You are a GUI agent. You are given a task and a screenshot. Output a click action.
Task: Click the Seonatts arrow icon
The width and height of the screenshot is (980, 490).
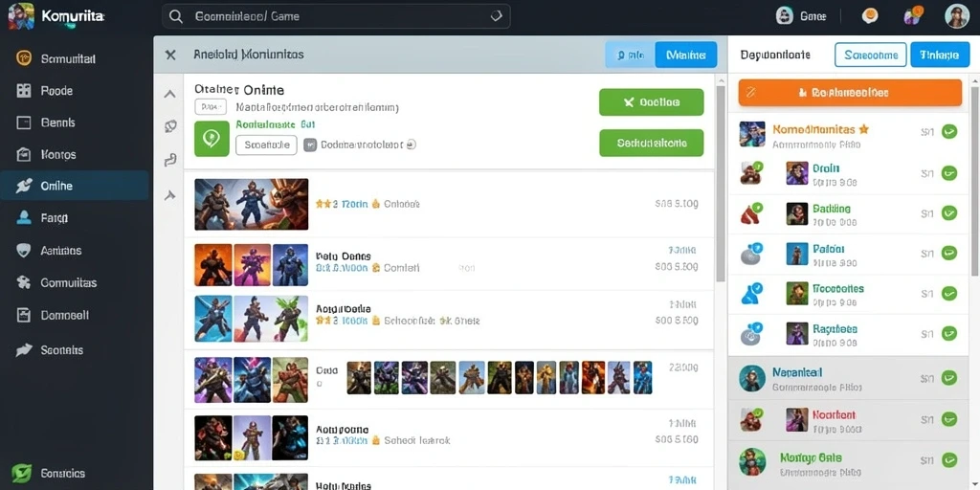coord(24,350)
